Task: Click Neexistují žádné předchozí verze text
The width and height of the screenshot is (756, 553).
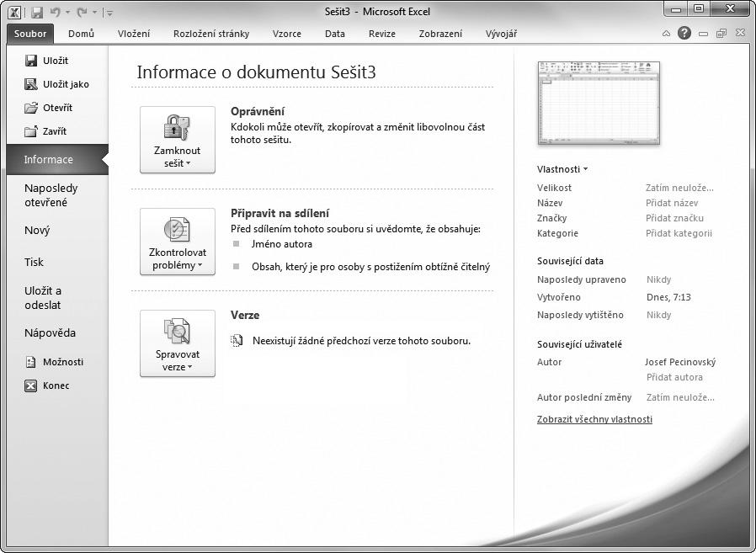Action: [362, 341]
